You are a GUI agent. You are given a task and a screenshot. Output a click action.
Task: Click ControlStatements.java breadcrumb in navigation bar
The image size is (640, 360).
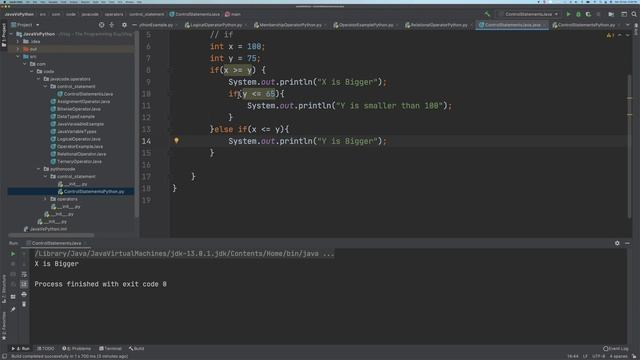point(195,14)
